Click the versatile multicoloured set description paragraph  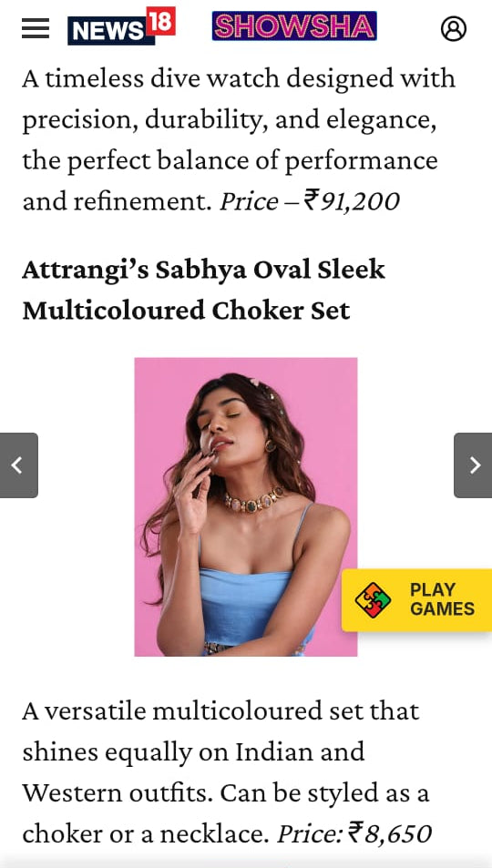click(227, 772)
